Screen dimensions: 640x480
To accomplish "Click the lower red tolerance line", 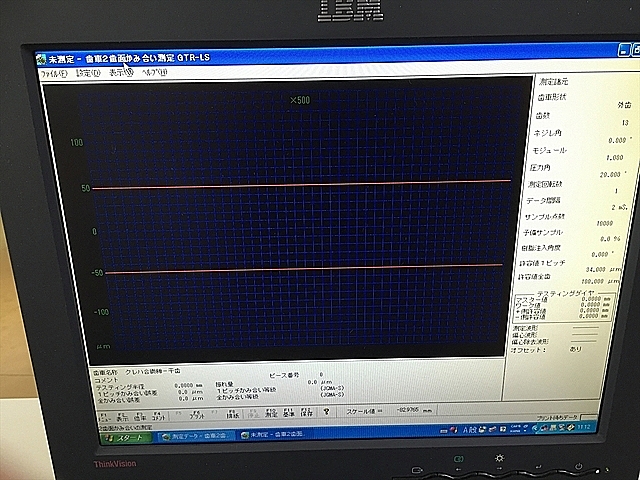I will (304, 269).
